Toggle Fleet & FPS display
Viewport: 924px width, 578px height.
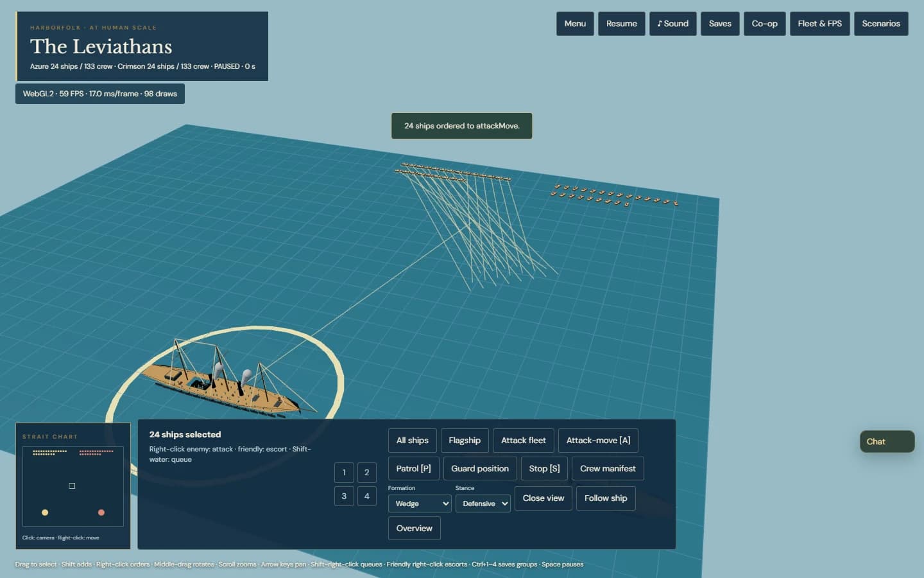(x=819, y=24)
